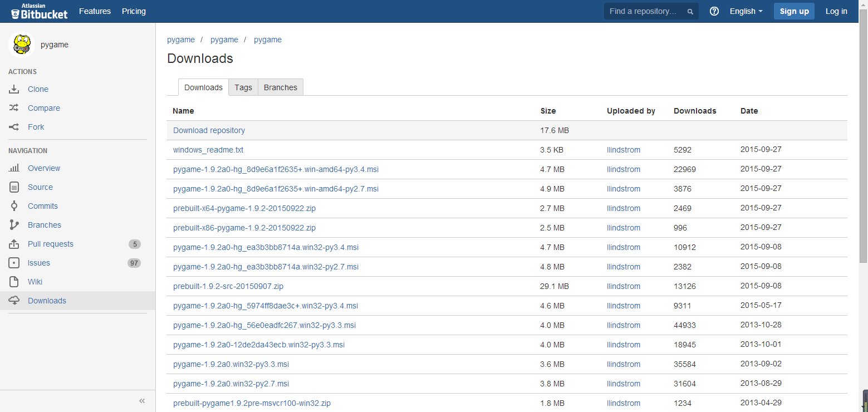Click the first pygame breadcrumb link
The height and width of the screenshot is (412, 868).
coord(181,40)
